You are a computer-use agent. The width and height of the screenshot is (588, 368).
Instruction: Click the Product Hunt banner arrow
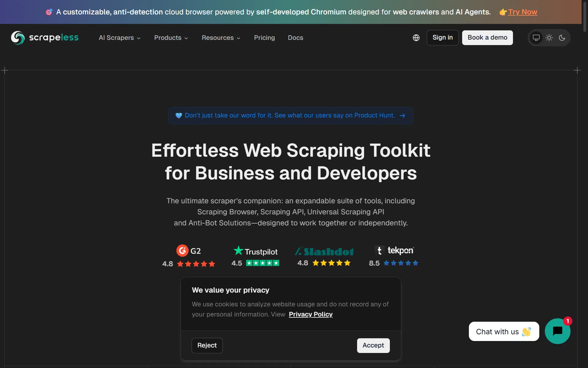(x=402, y=116)
